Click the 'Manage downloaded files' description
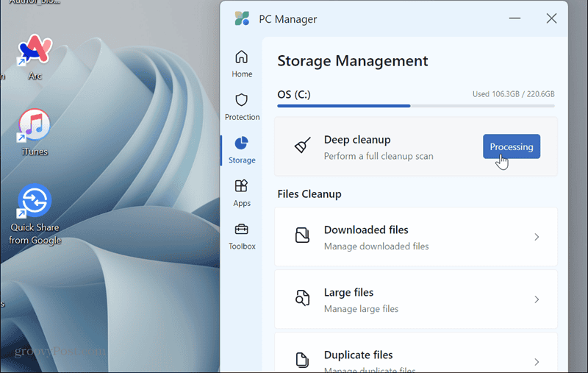Viewport: 588px width, 373px height. [376, 246]
